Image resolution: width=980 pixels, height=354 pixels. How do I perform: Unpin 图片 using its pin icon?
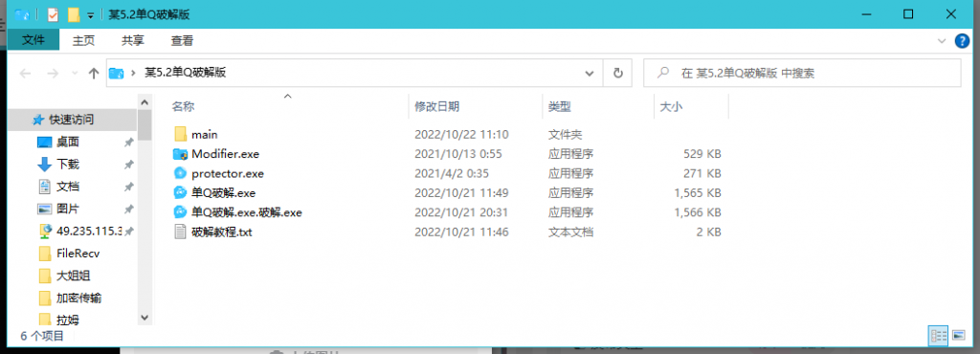click(x=128, y=210)
